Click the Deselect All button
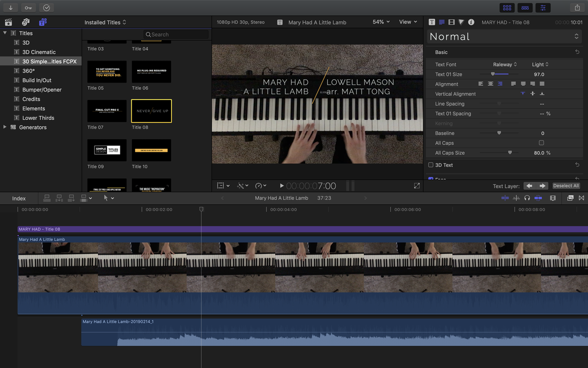This screenshot has height=368, width=588. click(566, 186)
